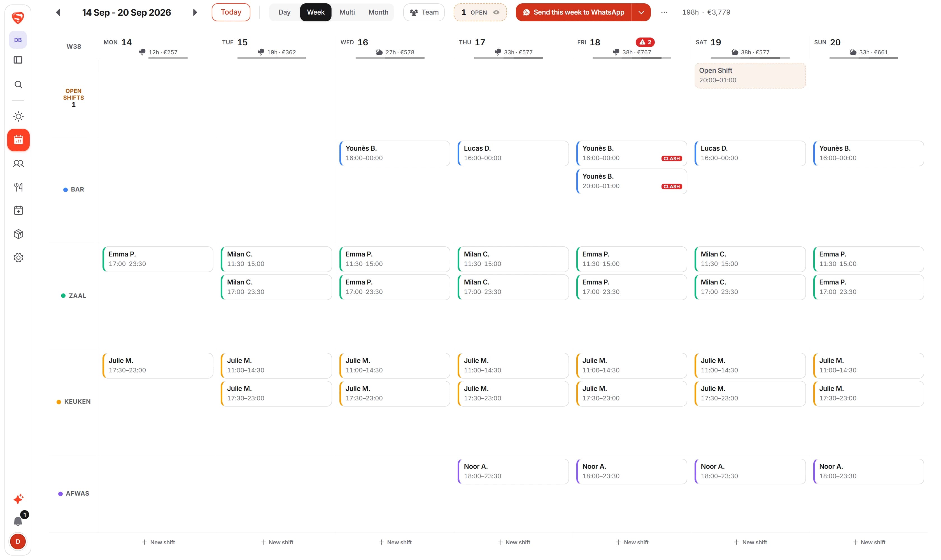Open Saturday's Open Shift 20:00–01:00 card
This screenshot has height=560, width=941.
[x=750, y=76]
